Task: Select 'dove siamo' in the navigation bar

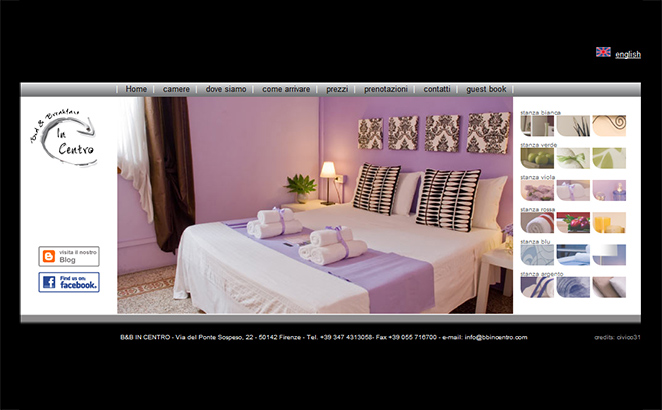Action: click(x=226, y=89)
